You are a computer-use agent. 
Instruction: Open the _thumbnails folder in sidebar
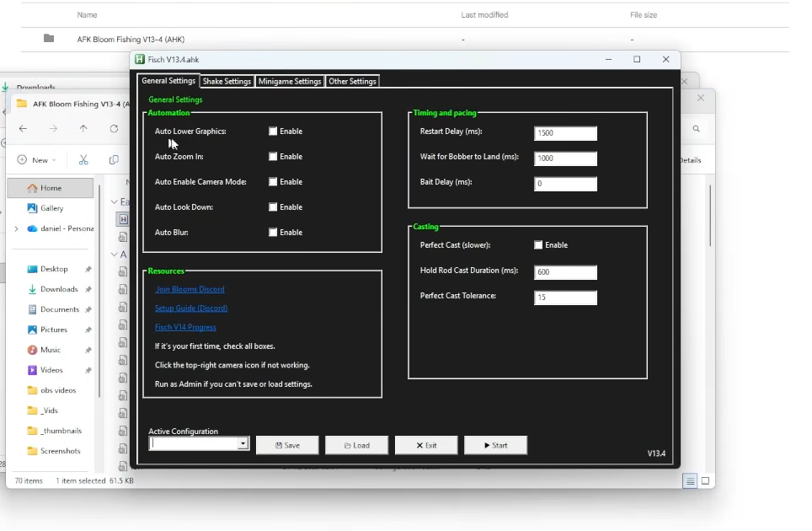pyautogui.click(x=61, y=431)
